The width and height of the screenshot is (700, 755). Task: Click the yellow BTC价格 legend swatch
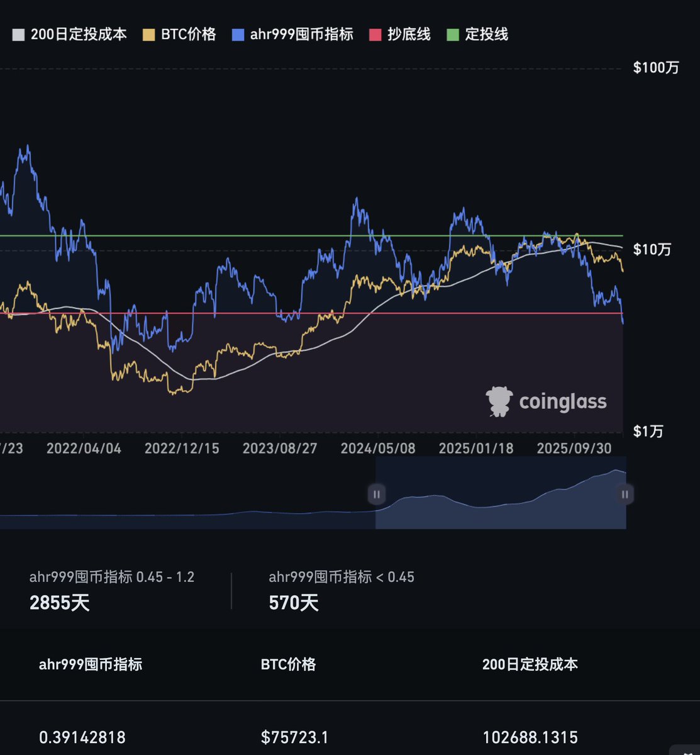[148, 35]
